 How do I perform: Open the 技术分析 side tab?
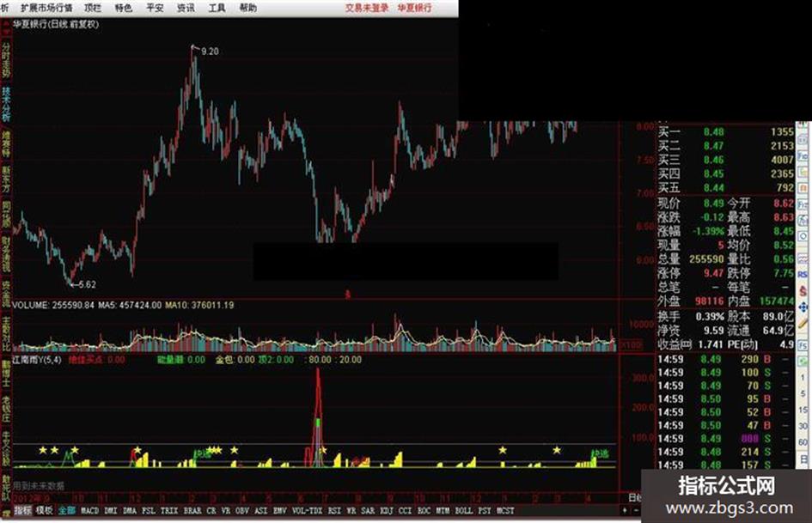click(x=6, y=104)
